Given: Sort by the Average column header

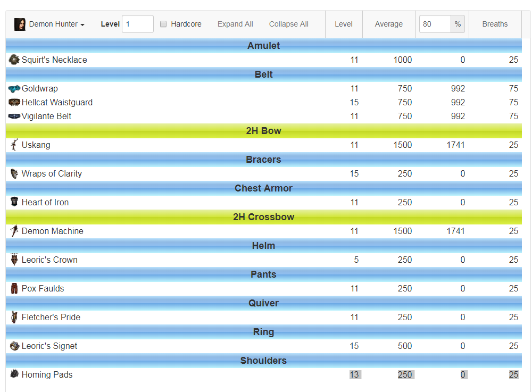Looking at the screenshot, I should point(389,24).
